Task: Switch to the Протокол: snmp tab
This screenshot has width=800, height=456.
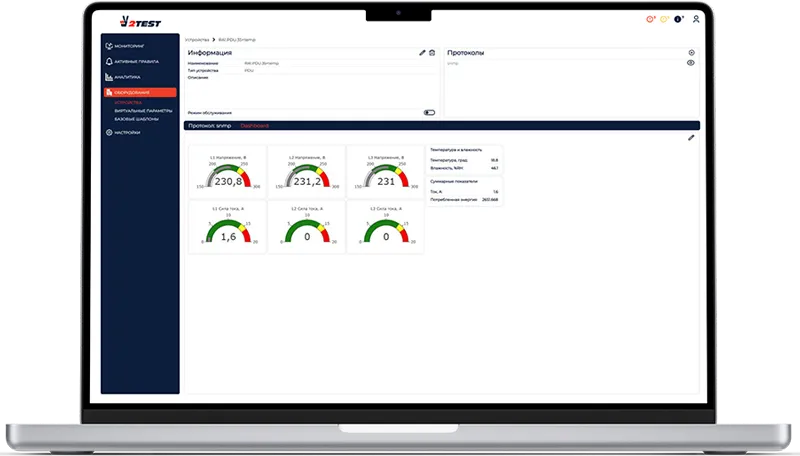Action: click(x=210, y=125)
